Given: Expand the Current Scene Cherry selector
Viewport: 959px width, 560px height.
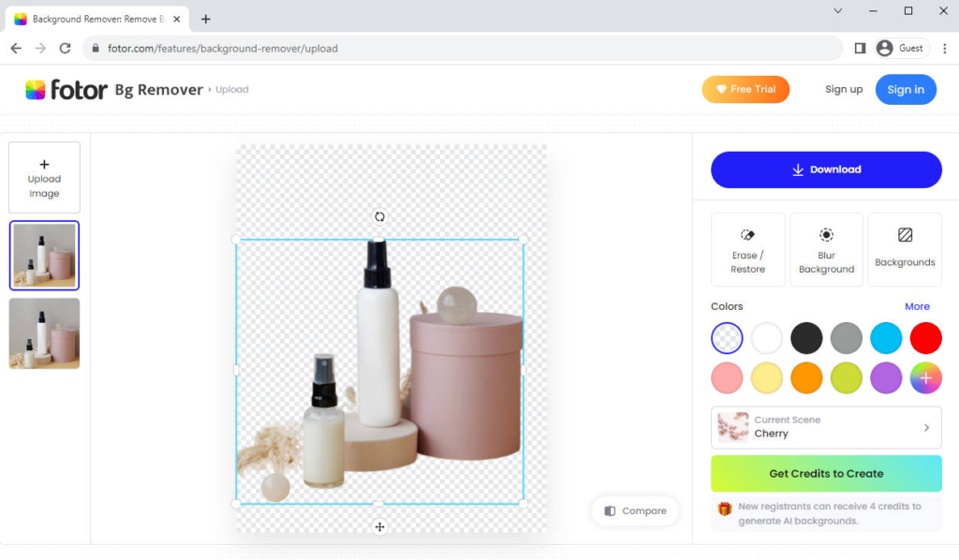Looking at the screenshot, I should 826,427.
